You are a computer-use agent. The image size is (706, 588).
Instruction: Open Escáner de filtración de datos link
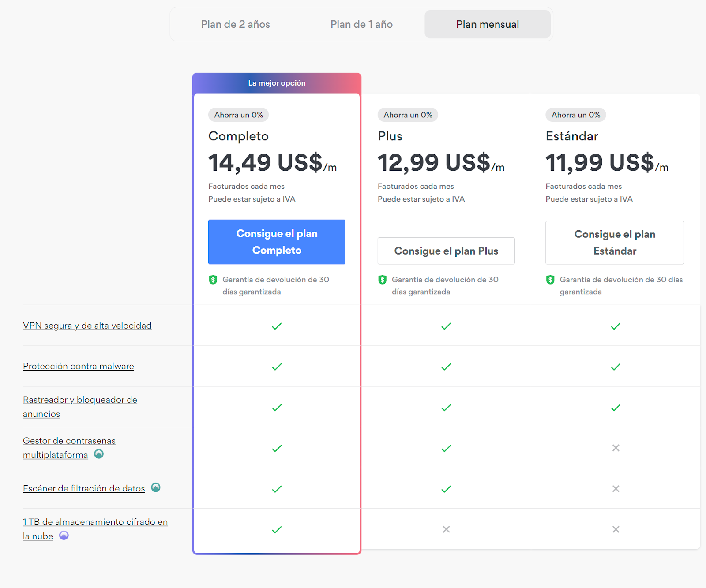click(84, 488)
